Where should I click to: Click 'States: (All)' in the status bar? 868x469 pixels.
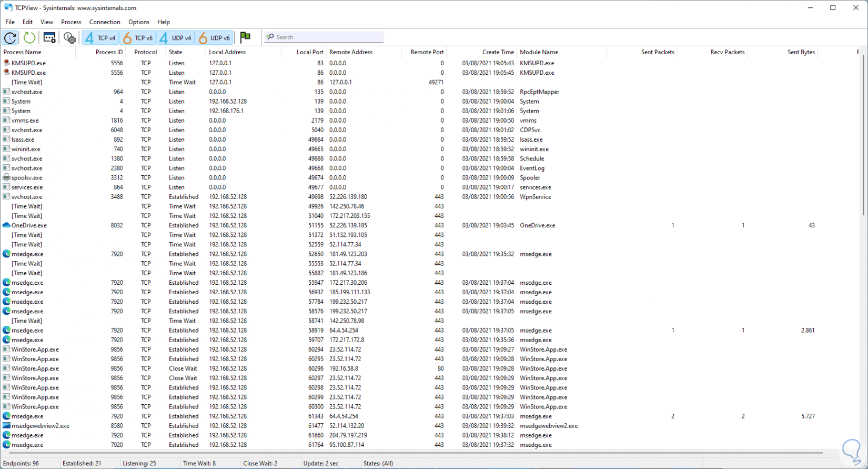tap(378, 463)
